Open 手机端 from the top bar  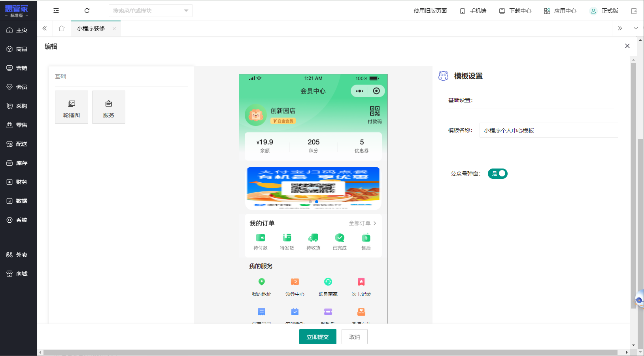[x=473, y=11]
